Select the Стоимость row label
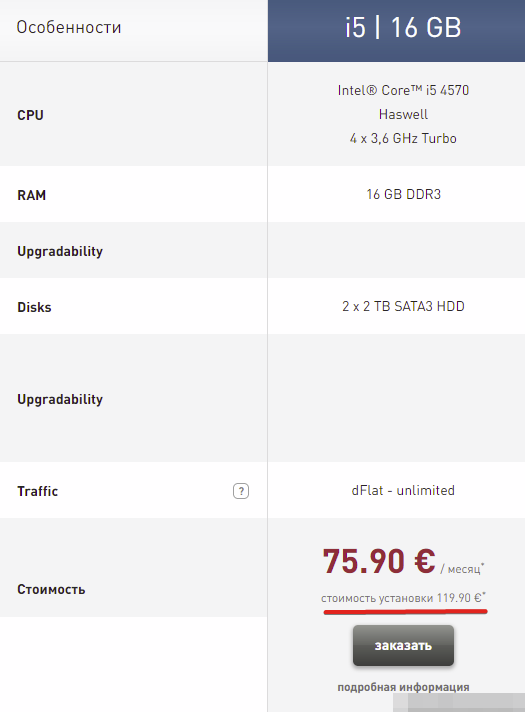 tap(51, 589)
